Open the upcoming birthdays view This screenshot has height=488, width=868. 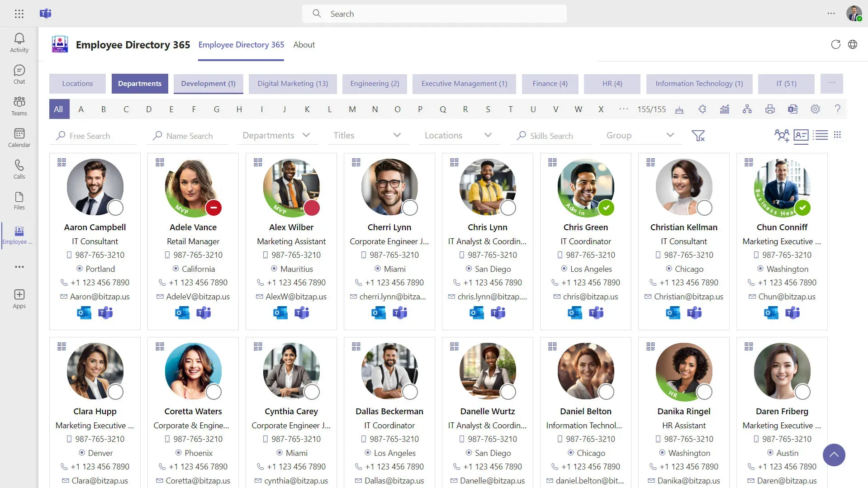[x=679, y=109]
